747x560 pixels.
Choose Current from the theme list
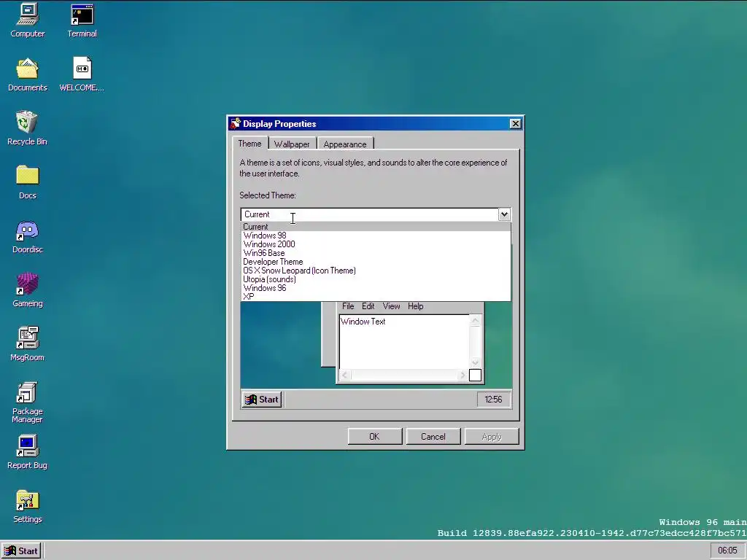[376, 227]
